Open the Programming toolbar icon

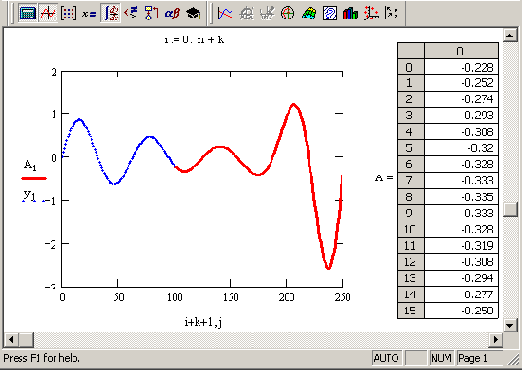[x=151, y=13]
